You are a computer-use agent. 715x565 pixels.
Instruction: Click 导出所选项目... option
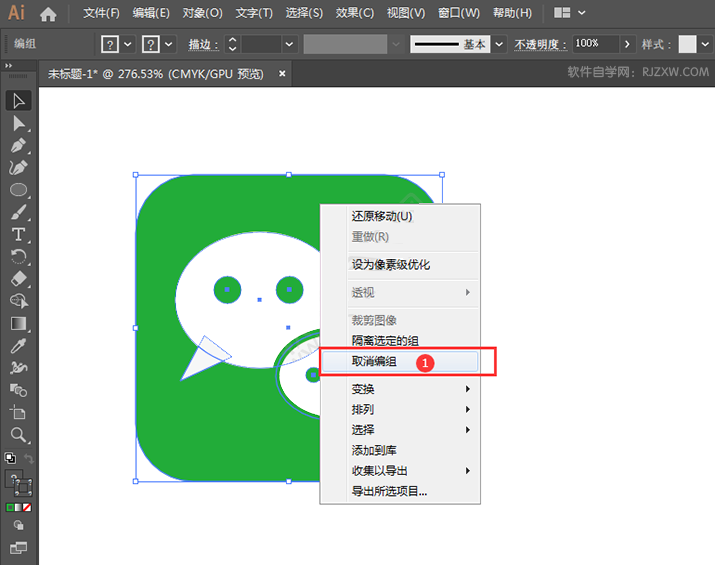click(x=389, y=491)
